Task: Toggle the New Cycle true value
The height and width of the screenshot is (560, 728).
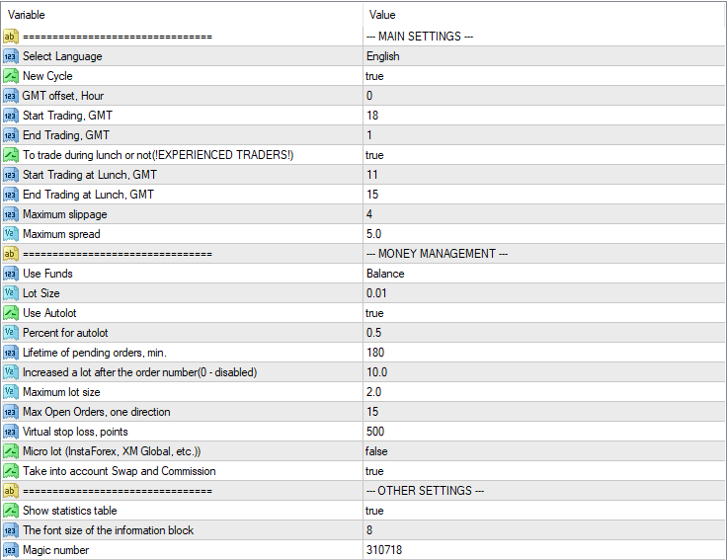Action: click(375, 76)
